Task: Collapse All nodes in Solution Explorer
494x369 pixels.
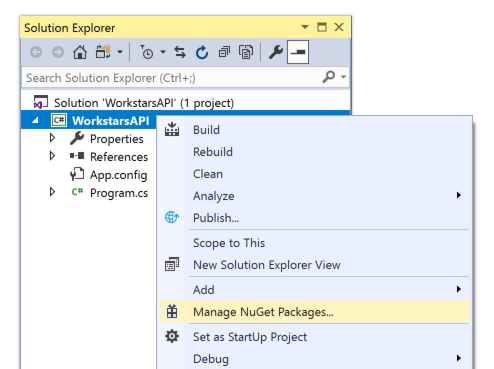Action: pyautogui.click(x=224, y=52)
